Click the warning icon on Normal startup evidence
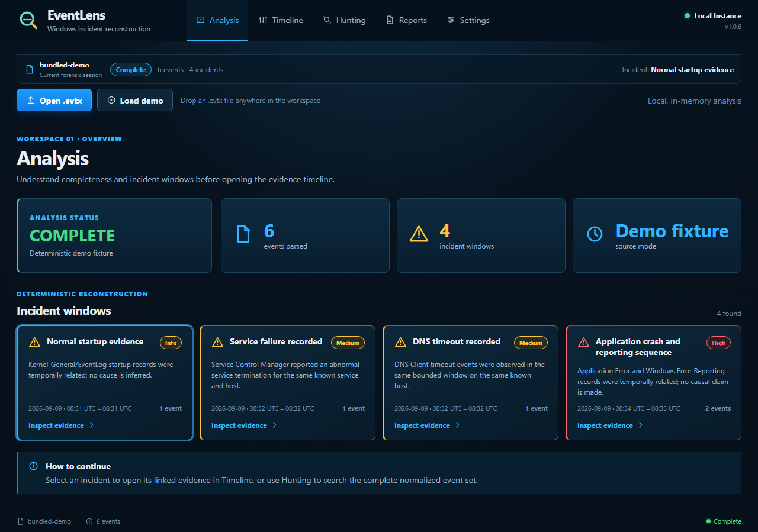758x532 pixels. tap(34, 342)
